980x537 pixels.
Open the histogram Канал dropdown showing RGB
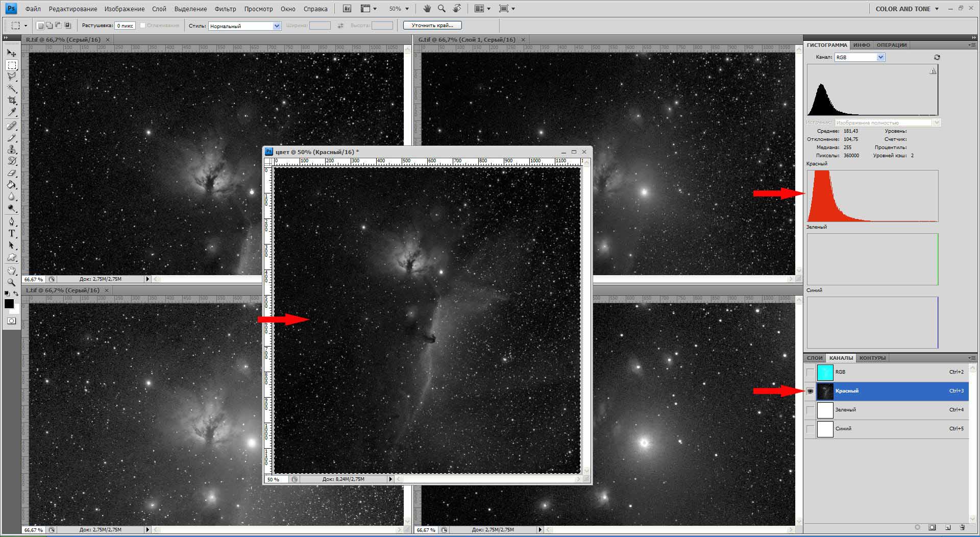pyautogui.click(x=860, y=57)
